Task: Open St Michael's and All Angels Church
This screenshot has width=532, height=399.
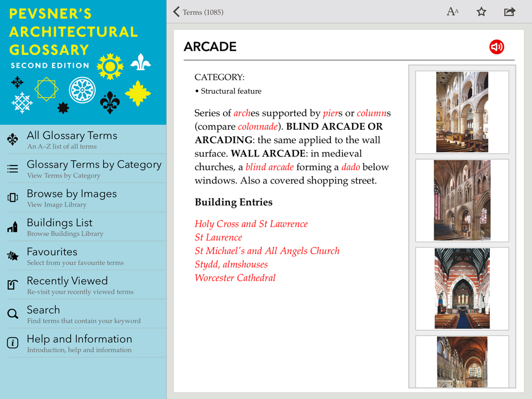Action: (x=267, y=251)
